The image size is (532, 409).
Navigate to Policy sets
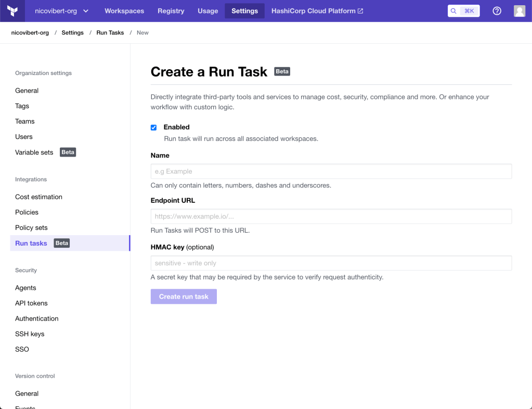pyautogui.click(x=31, y=227)
